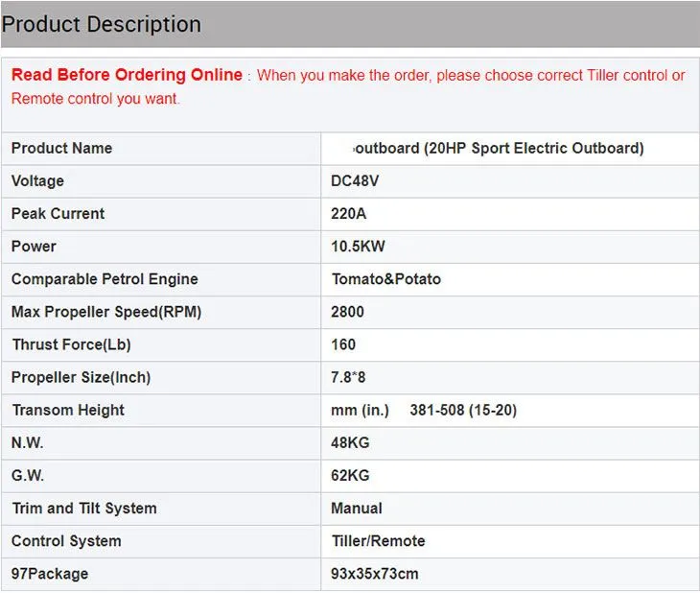
Task: Select the 62KG gross weight value
Action: [x=350, y=475]
